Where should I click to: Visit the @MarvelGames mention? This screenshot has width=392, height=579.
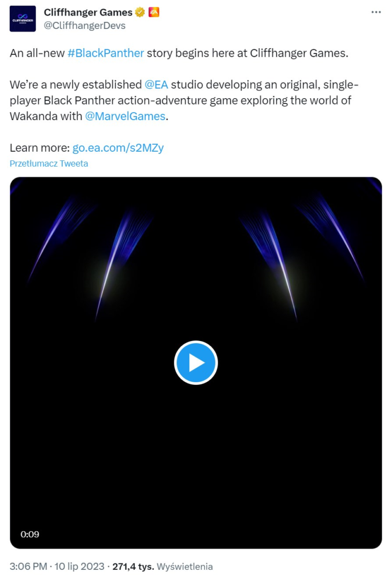(125, 116)
